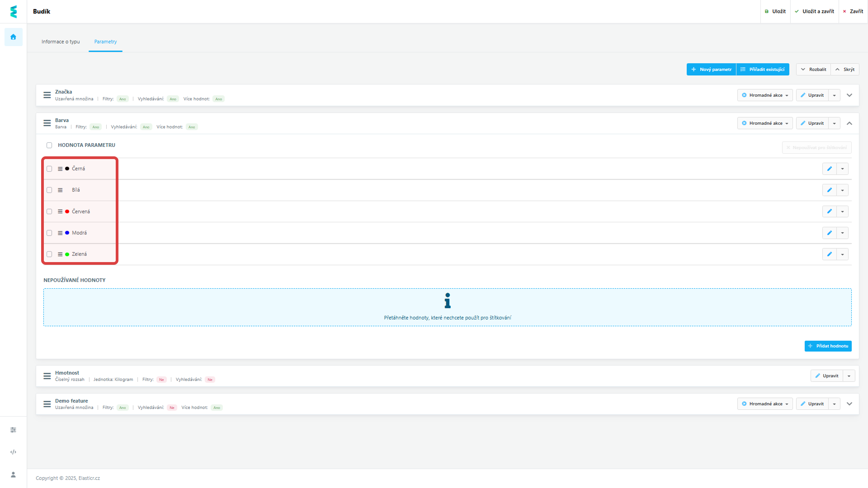Click the code brackets icon in sidebar
The image size is (868, 488).
(x=13, y=452)
